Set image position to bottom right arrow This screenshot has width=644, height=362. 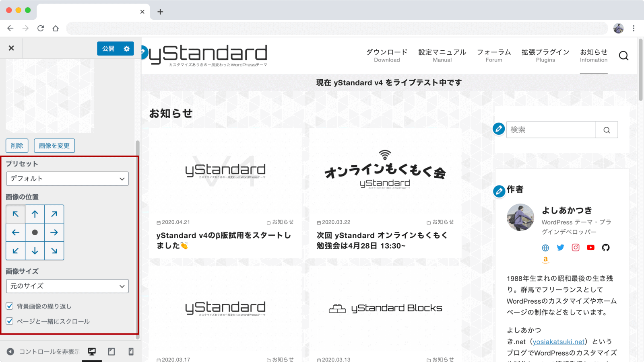point(54,251)
